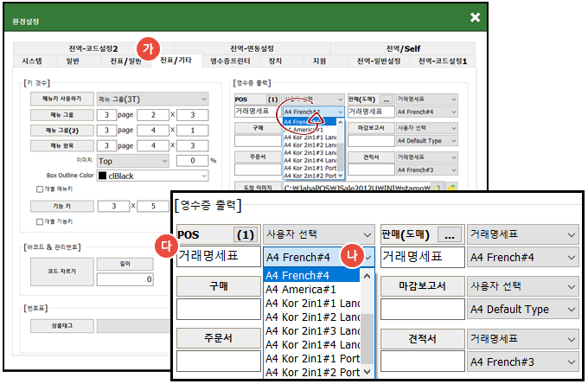The image size is (588, 384).
Task: Click the enlarged list's scroll-up arrow
Action: pos(367,277)
